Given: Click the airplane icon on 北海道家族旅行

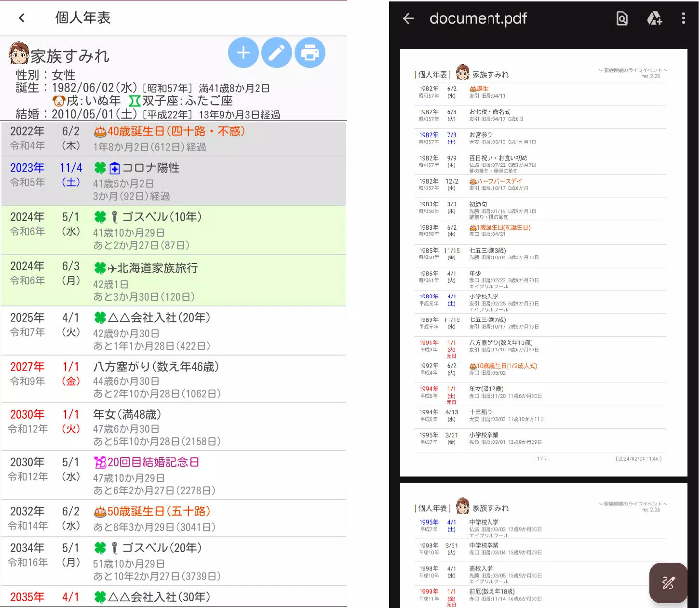Looking at the screenshot, I should 112,268.
